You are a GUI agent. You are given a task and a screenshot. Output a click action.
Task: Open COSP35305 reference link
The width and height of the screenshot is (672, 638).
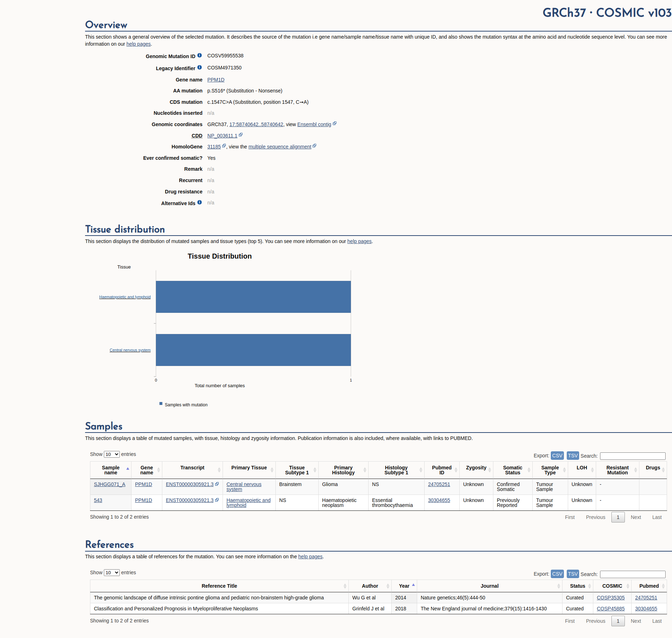pyautogui.click(x=611, y=598)
